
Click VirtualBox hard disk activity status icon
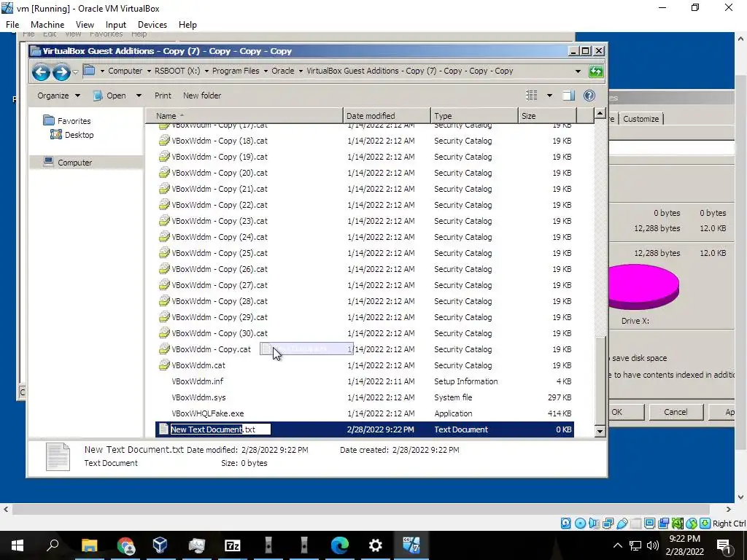(x=565, y=524)
